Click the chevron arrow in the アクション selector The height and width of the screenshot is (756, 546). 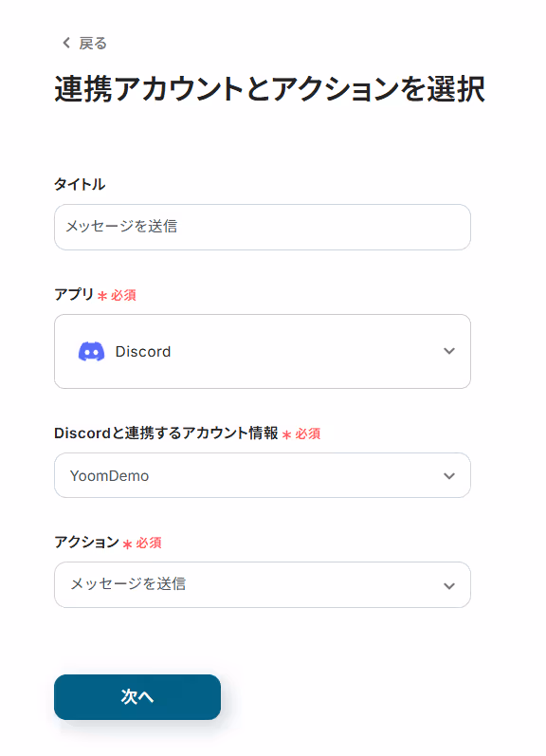click(449, 586)
